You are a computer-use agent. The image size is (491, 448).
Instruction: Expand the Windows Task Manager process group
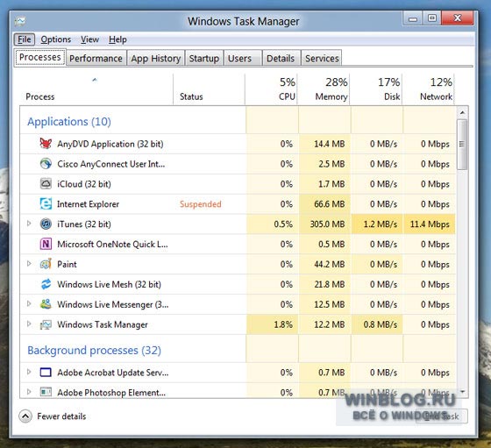pyautogui.click(x=29, y=324)
